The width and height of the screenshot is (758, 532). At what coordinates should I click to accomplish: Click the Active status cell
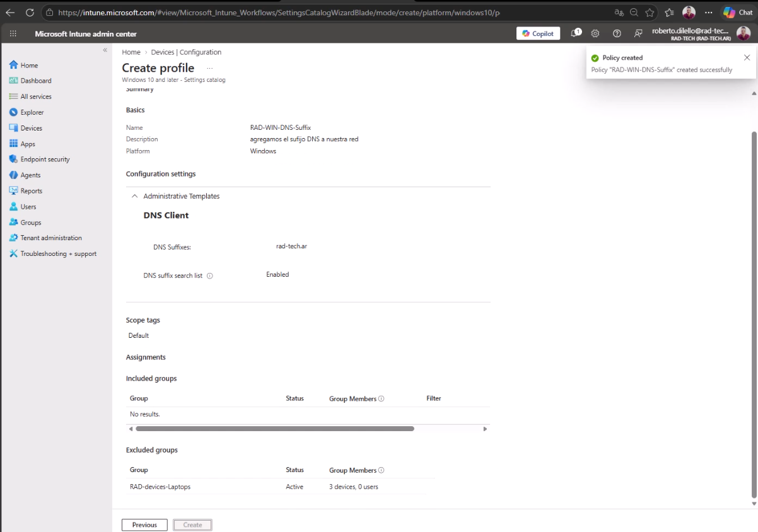click(294, 487)
